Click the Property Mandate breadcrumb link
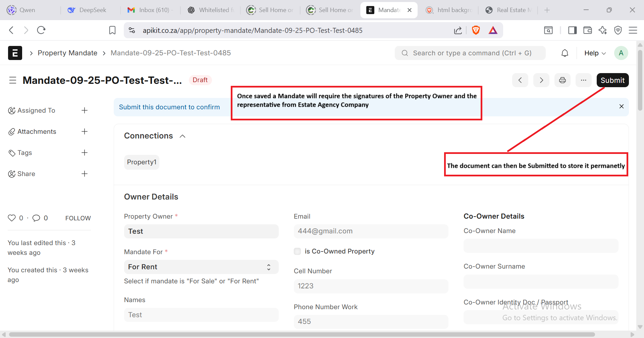The image size is (644, 338). point(67,53)
